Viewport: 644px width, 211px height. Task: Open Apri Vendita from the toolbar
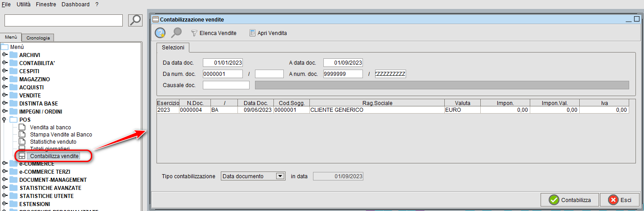pyautogui.click(x=268, y=33)
